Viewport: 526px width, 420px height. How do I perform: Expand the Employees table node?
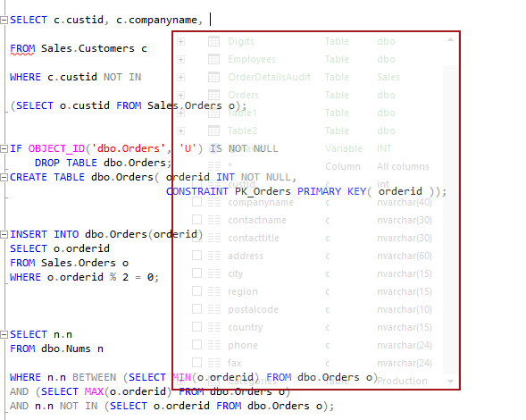click(180, 59)
